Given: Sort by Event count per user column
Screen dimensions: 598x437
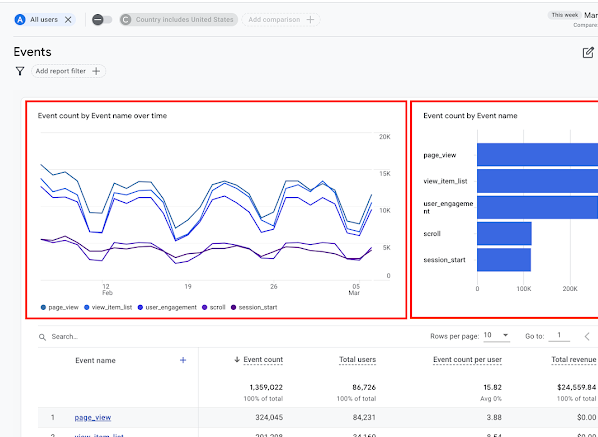Looking at the screenshot, I should (467, 360).
